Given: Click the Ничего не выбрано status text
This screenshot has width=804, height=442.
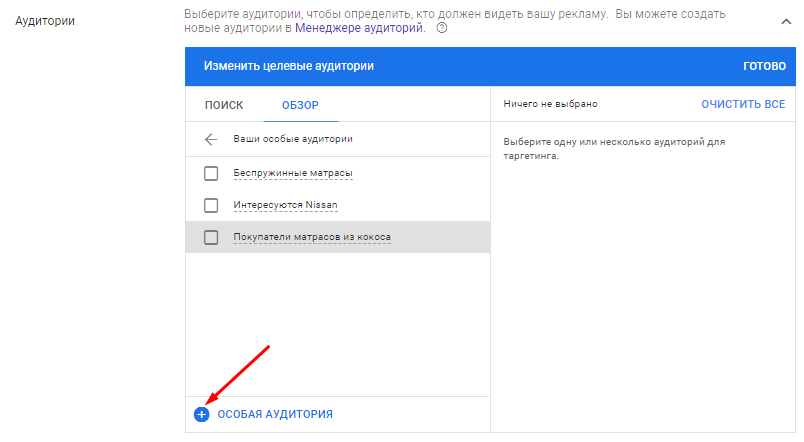Looking at the screenshot, I should pos(550,104).
